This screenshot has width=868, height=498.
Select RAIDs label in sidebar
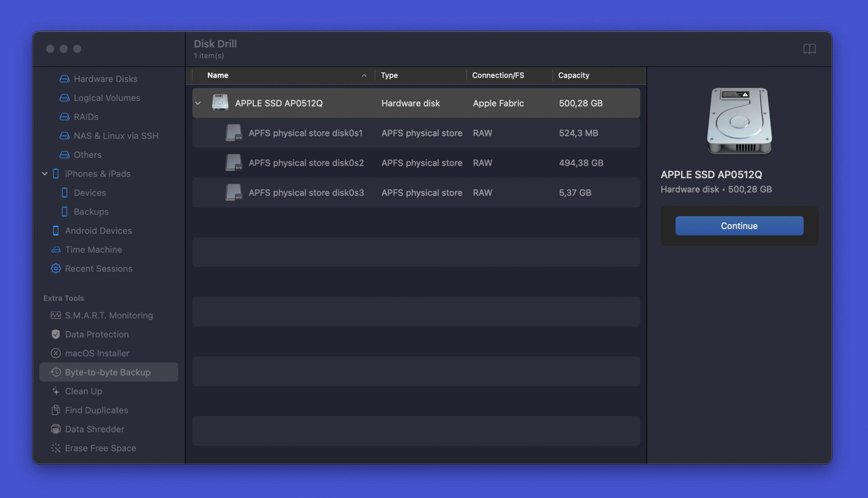pyautogui.click(x=86, y=117)
